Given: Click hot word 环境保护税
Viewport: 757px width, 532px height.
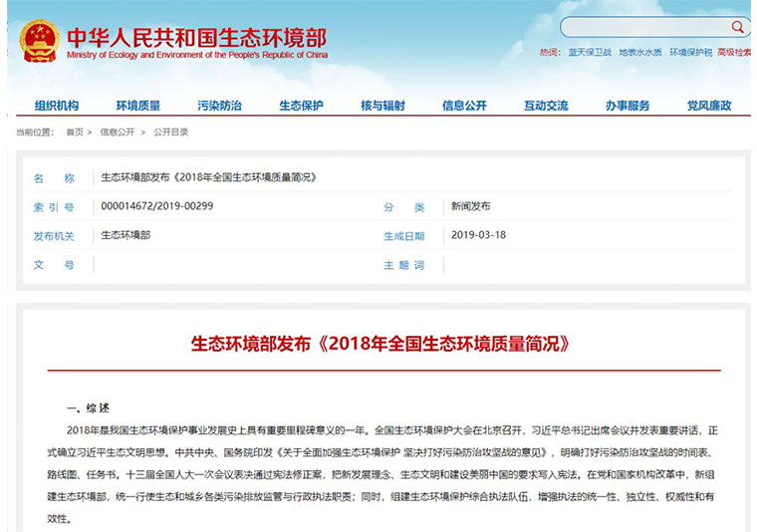Looking at the screenshot, I should coord(690,52).
